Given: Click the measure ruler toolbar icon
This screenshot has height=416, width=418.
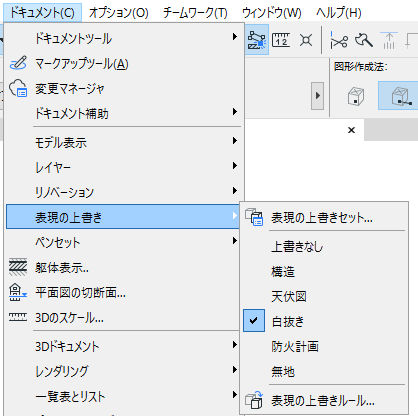Looking at the screenshot, I should 281,40.
